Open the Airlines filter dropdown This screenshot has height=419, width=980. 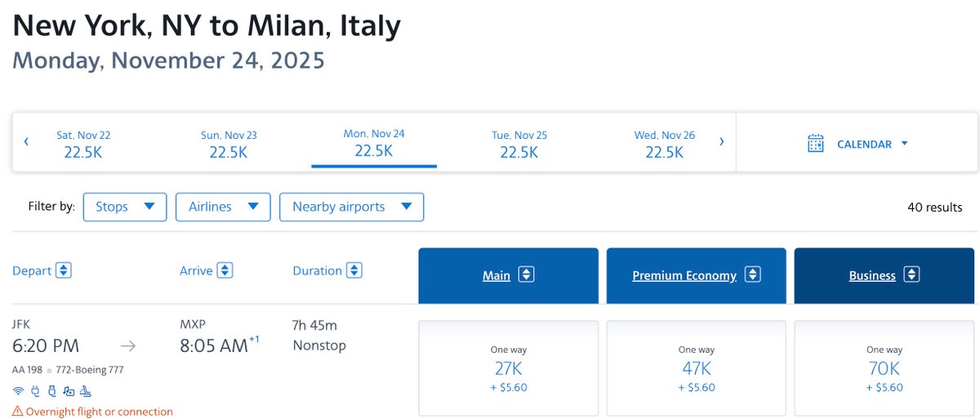click(223, 207)
